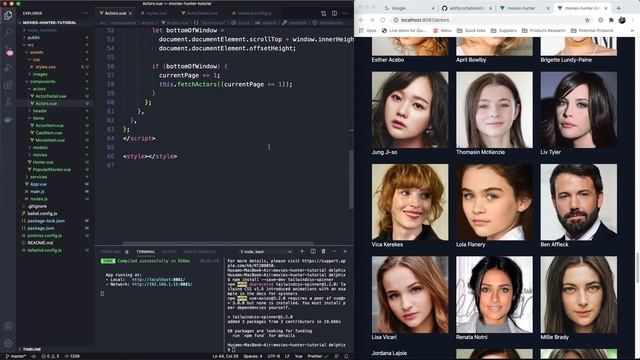
Task: Open the Extensions view
Action: (8, 85)
